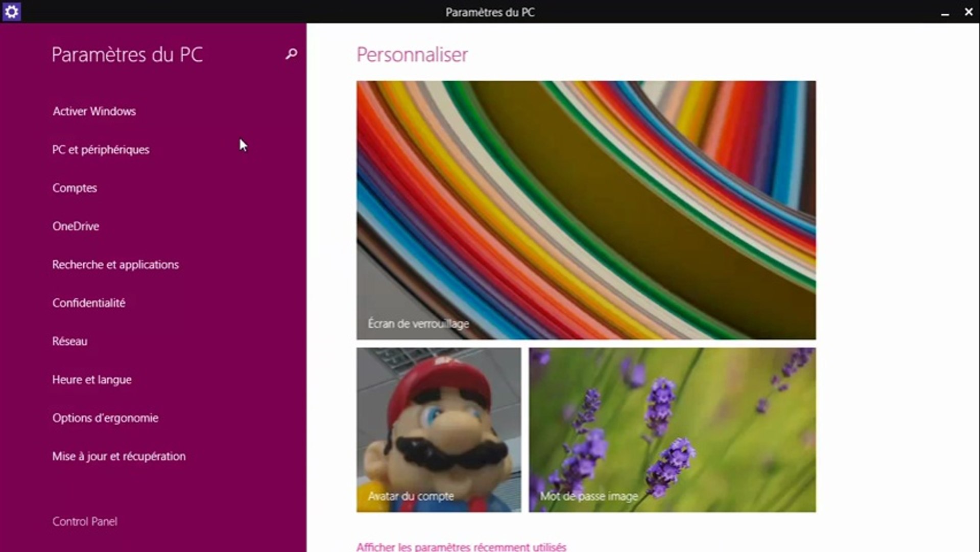The height and width of the screenshot is (552, 980).
Task: Open OneDrive settings
Action: pos(76,226)
